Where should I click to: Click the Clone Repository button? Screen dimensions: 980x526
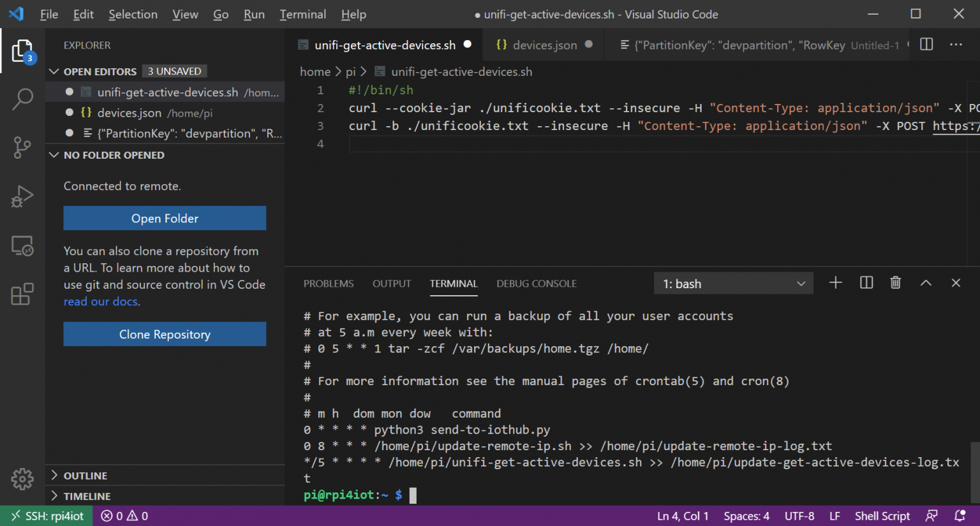point(165,334)
